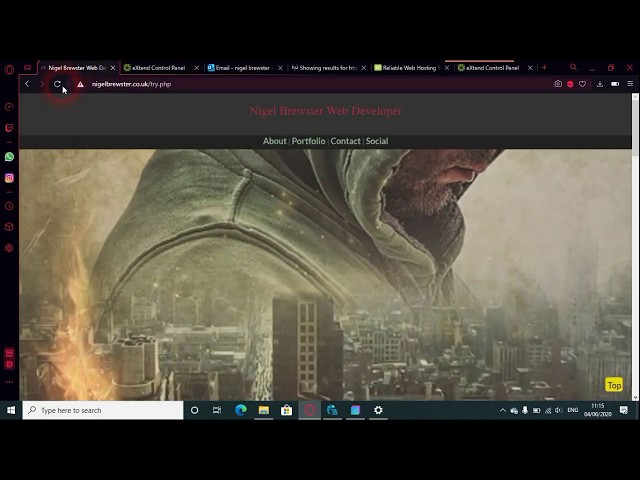Screen dimensions: 640x480
Task: Open the volume control in system tray
Action: 559,410
